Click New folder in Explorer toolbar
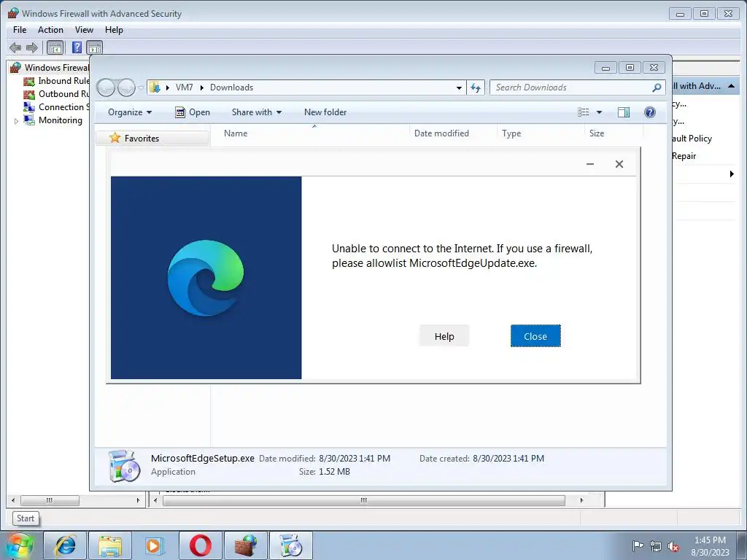The height and width of the screenshot is (560, 747). 325,112
